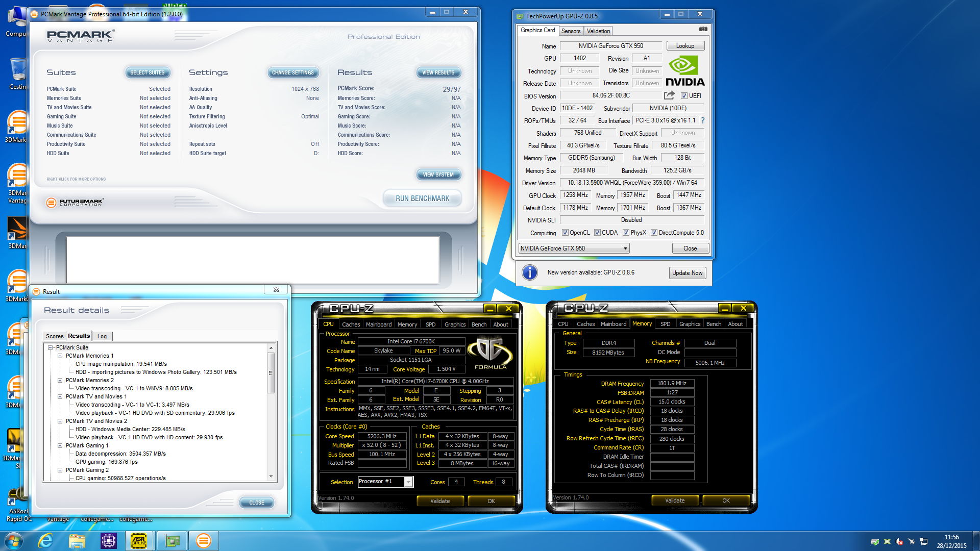Select 'GPU gaming: 169.876 fps' result row
Viewport: 980px width, 551px height.
tap(106, 462)
